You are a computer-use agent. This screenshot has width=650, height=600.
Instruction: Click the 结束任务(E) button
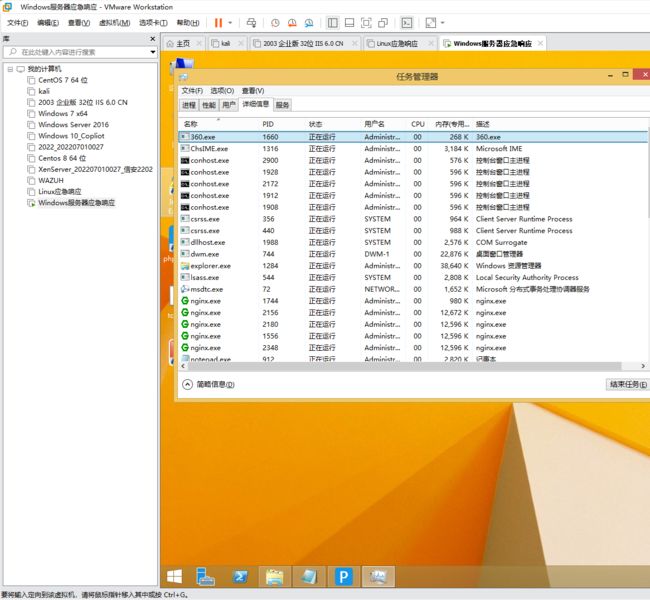[627, 384]
